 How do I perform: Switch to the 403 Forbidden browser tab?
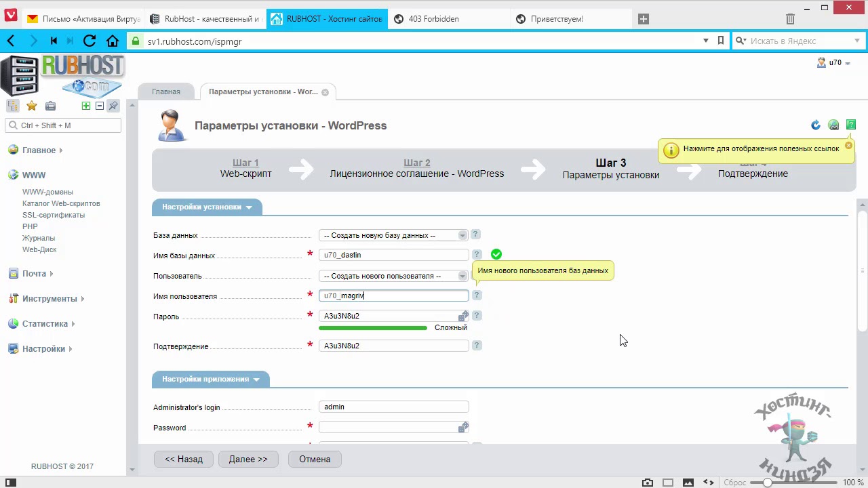[x=448, y=19]
